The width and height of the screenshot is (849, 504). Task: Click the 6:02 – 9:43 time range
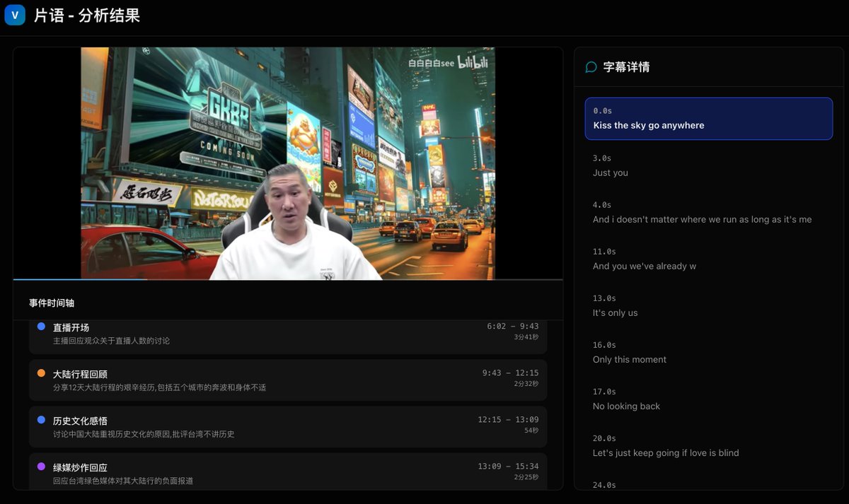pyautogui.click(x=513, y=327)
